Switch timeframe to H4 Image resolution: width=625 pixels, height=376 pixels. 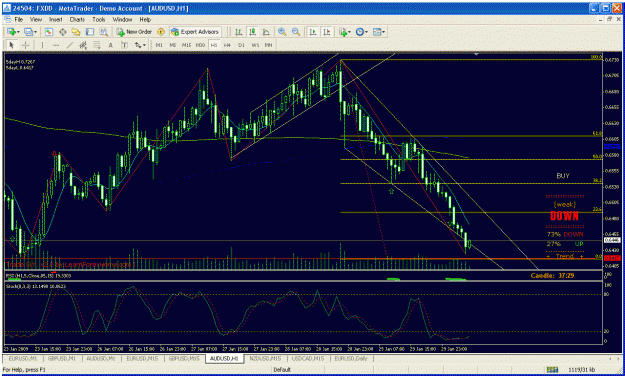pyautogui.click(x=227, y=45)
